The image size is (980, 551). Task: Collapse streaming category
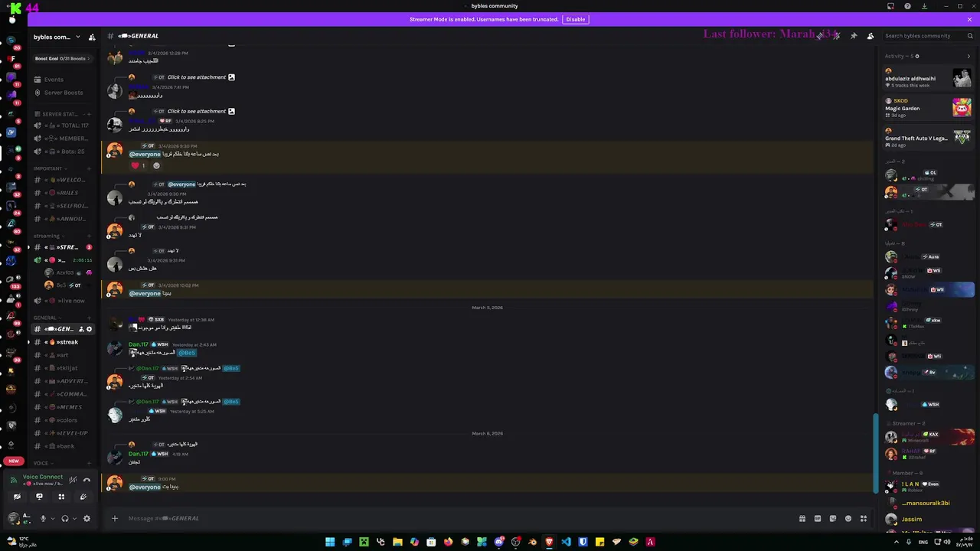(x=49, y=236)
